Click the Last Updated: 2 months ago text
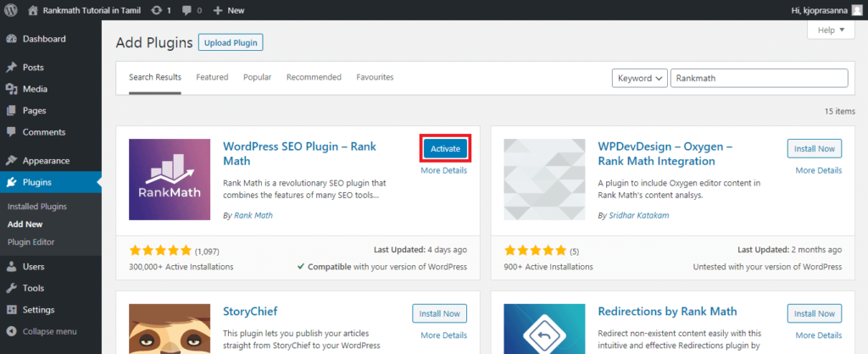The height and width of the screenshot is (354, 868). 789,250
